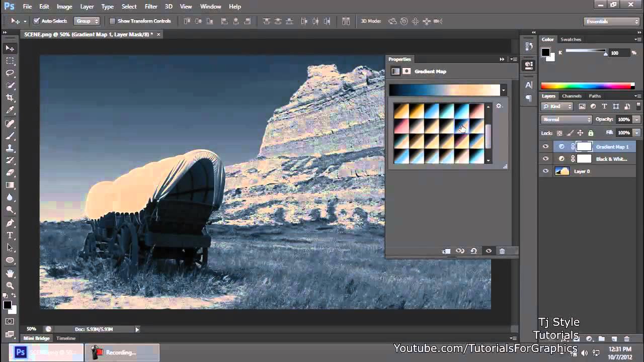View previous state icon in Properties

tap(460, 251)
